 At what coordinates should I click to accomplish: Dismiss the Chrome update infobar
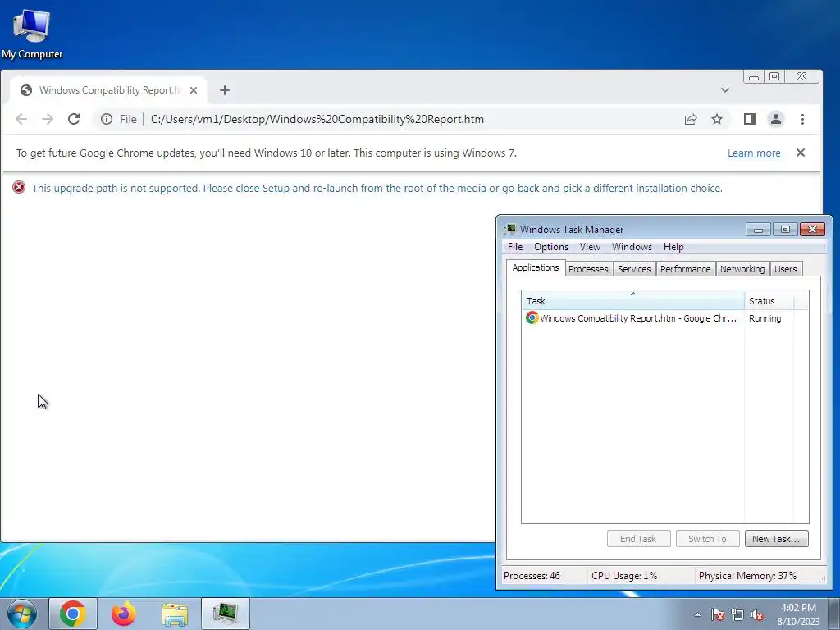801,153
